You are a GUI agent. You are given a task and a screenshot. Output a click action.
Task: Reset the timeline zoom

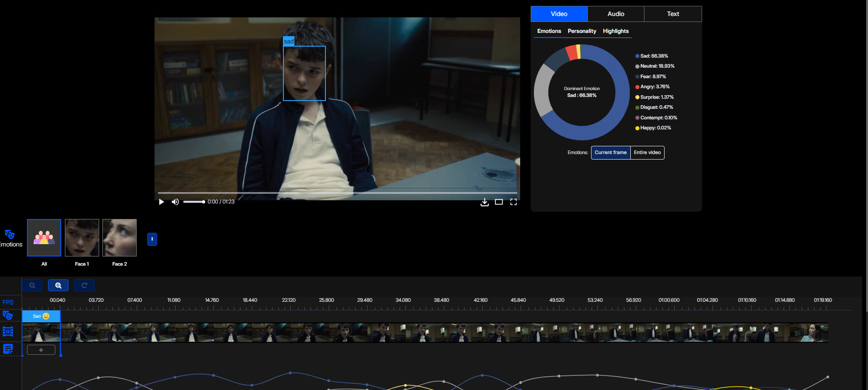point(84,285)
